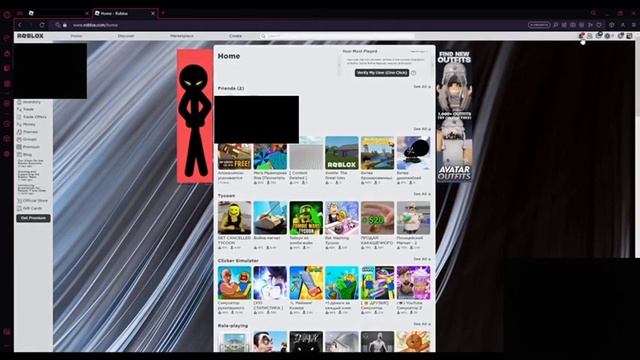Reload the page with refresh icon
Viewport: 640px width, 360px height.
(x=42, y=25)
